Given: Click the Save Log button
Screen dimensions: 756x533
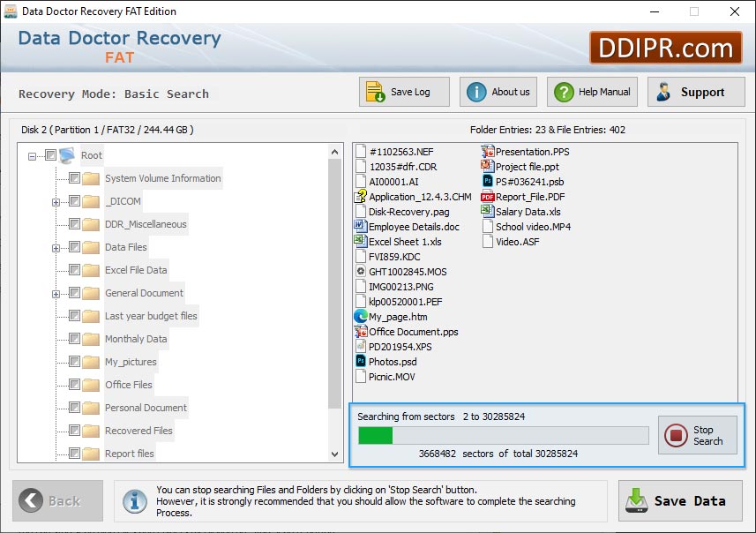Looking at the screenshot, I should pos(404,92).
